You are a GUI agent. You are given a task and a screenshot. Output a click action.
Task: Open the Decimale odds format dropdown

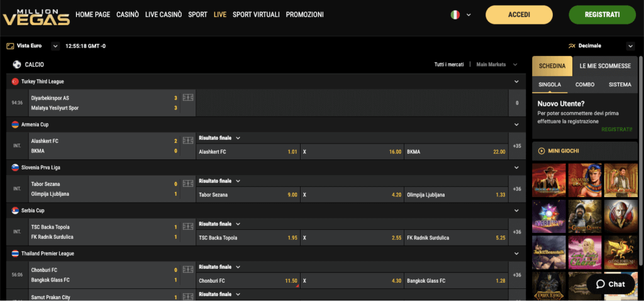[x=630, y=46]
